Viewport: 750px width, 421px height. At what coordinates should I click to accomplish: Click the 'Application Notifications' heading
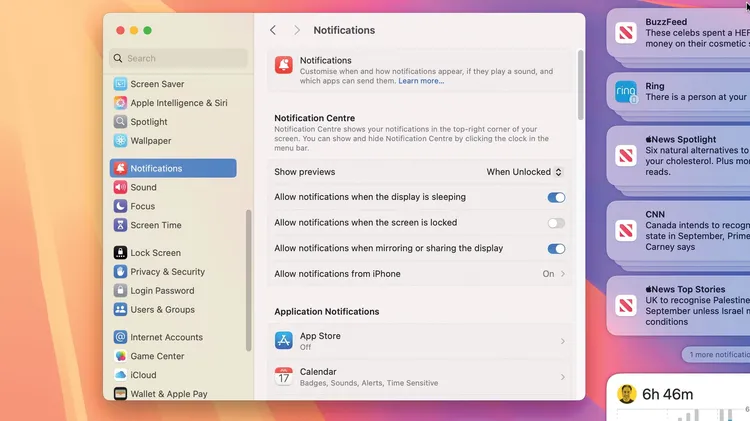[327, 311]
